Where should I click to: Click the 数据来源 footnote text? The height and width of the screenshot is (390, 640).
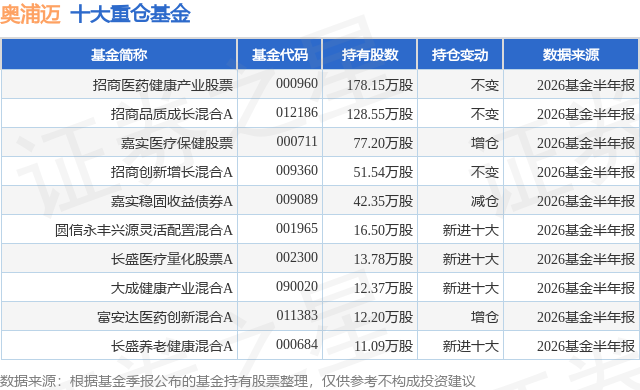(x=238, y=381)
